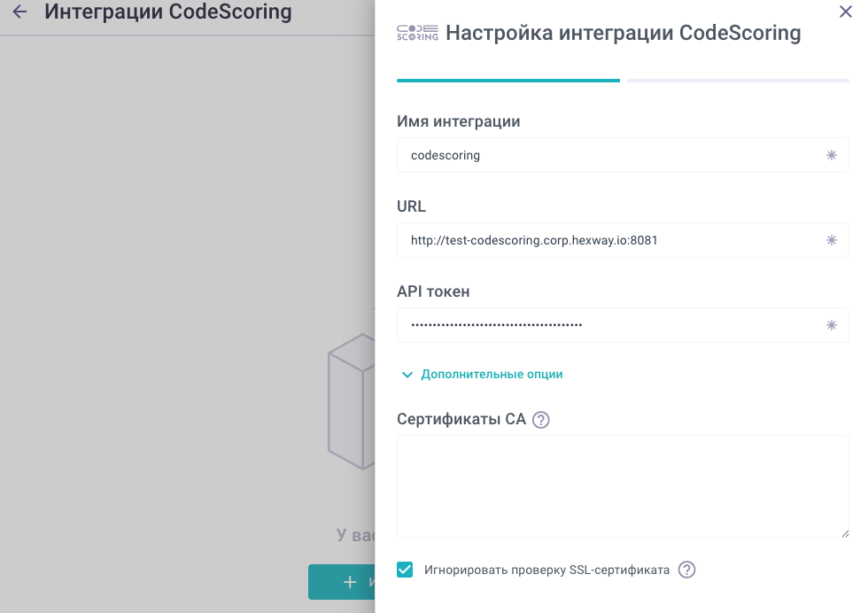Click the Настройка интеграции CodeScoring heading
The height and width of the screenshot is (613, 868).
(624, 34)
